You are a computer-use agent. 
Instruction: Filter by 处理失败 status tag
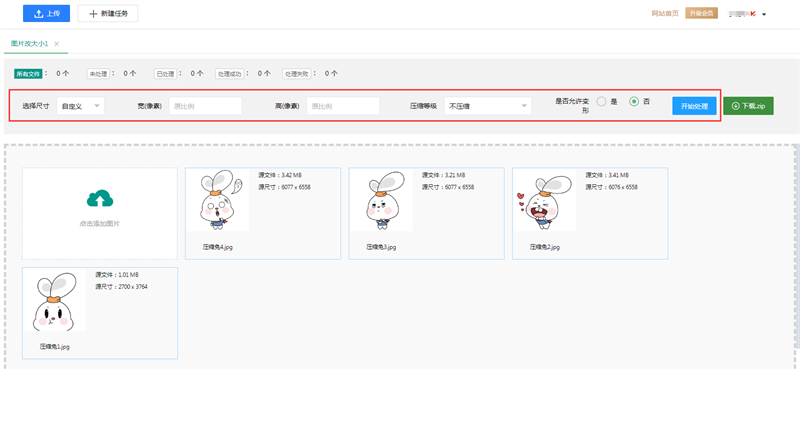click(x=296, y=74)
